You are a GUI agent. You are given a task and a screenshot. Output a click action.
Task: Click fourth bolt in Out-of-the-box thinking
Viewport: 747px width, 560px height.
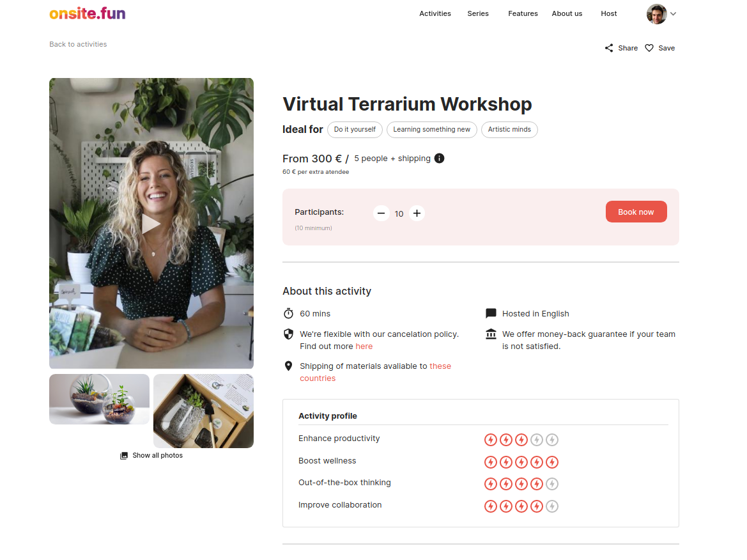[x=536, y=484]
